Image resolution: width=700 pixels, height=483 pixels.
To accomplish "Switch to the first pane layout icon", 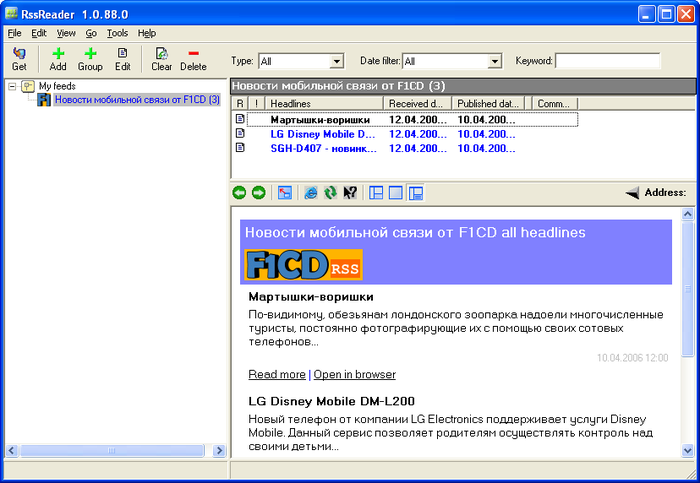I will tap(376, 193).
